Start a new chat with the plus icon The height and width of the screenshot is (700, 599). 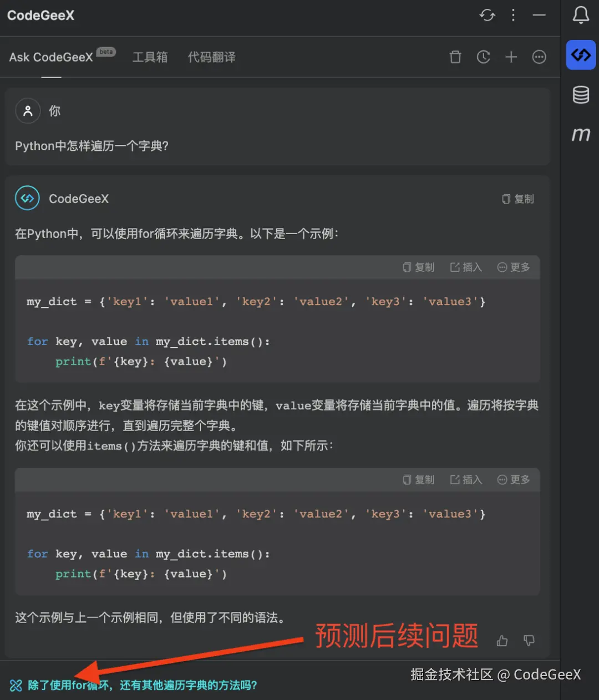tap(511, 57)
